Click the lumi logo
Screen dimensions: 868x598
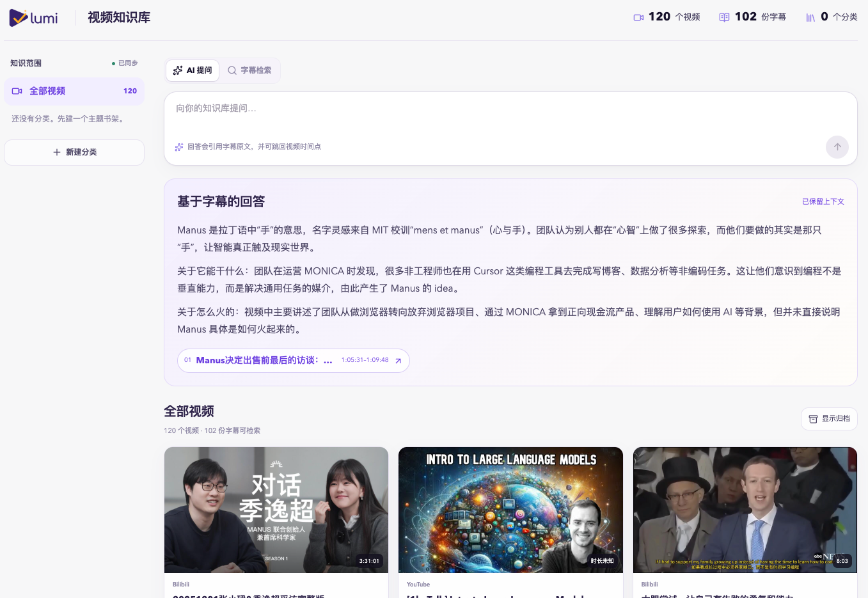[x=33, y=18]
